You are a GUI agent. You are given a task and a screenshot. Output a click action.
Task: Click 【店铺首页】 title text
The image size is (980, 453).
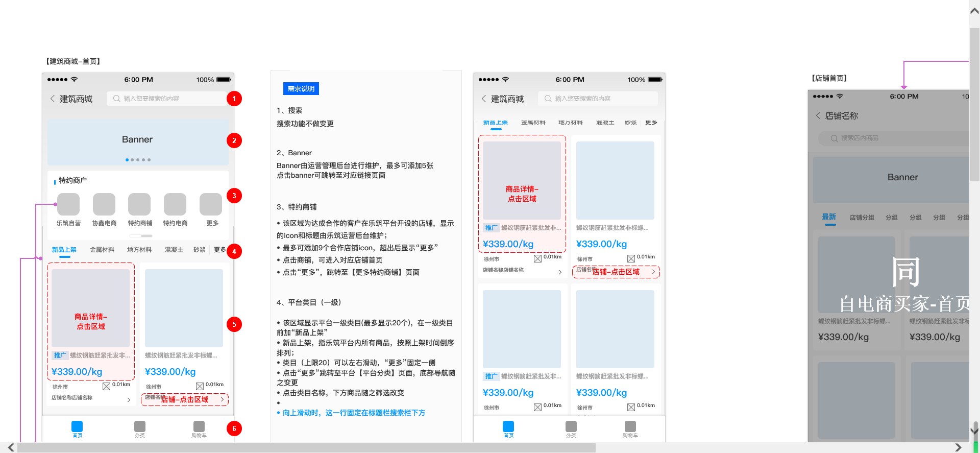click(829, 78)
